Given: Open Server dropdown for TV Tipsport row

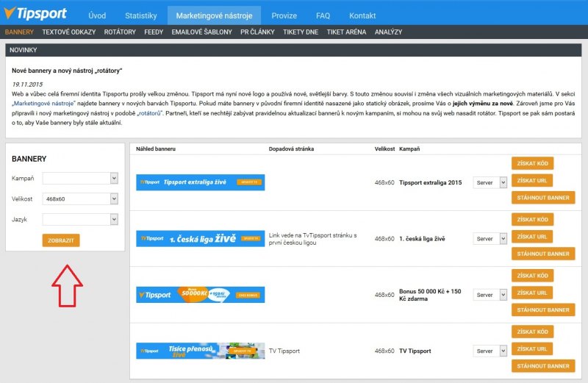Looking at the screenshot, I should (490, 351).
